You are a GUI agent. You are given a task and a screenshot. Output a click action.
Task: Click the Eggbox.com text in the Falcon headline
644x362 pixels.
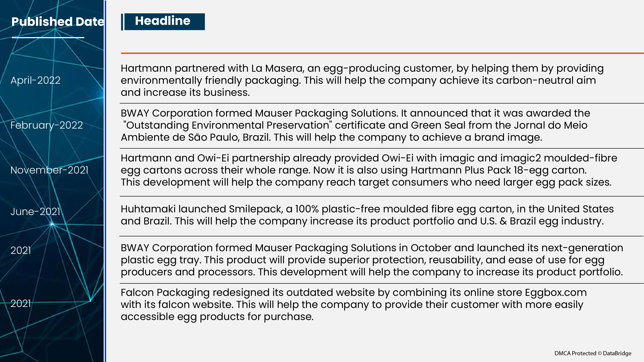[x=555, y=292]
